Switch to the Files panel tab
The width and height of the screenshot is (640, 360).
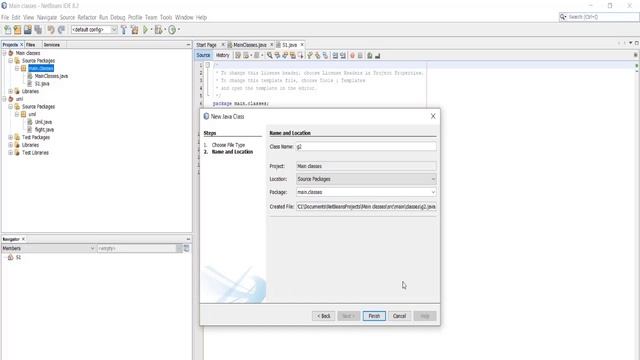(31, 44)
